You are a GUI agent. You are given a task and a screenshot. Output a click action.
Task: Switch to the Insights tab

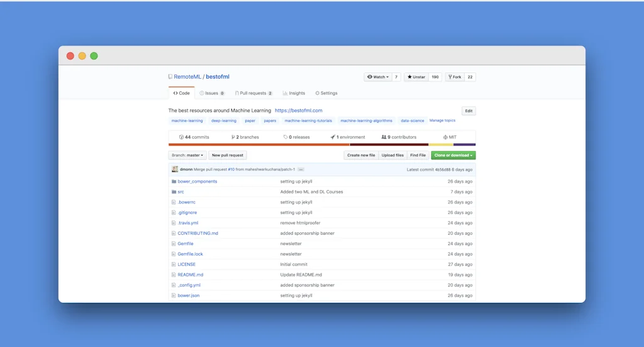[294, 93]
